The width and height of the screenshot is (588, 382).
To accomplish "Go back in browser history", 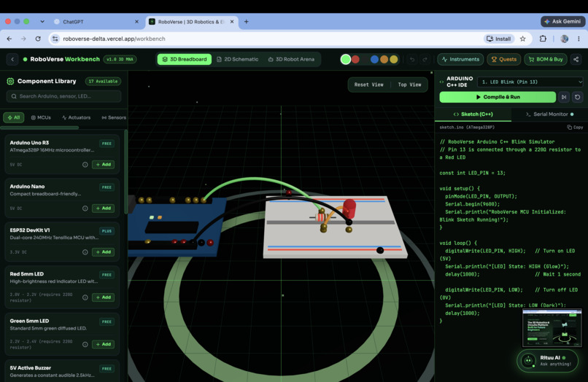I will 9,39.
